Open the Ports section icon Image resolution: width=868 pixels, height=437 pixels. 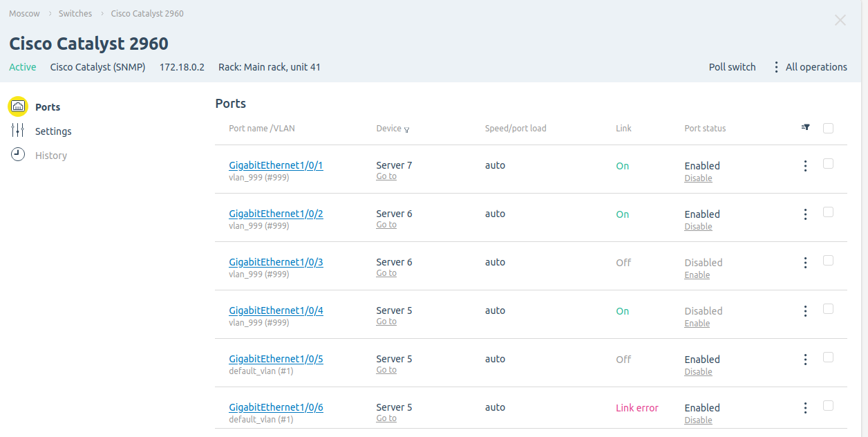coord(18,106)
